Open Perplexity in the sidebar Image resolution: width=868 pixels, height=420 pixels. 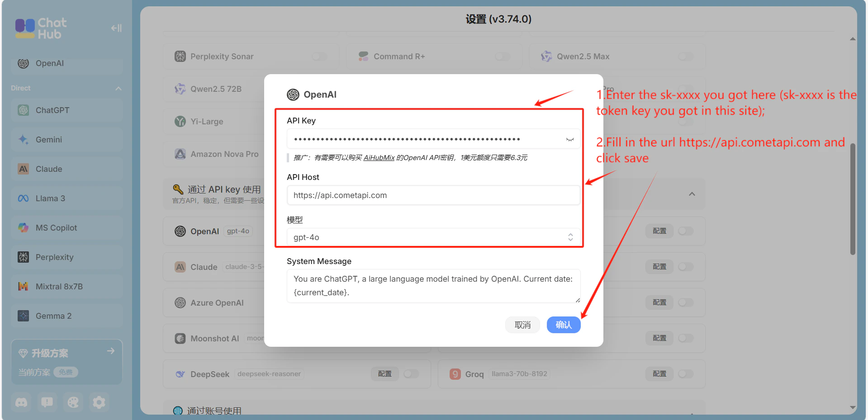tap(67, 257)
